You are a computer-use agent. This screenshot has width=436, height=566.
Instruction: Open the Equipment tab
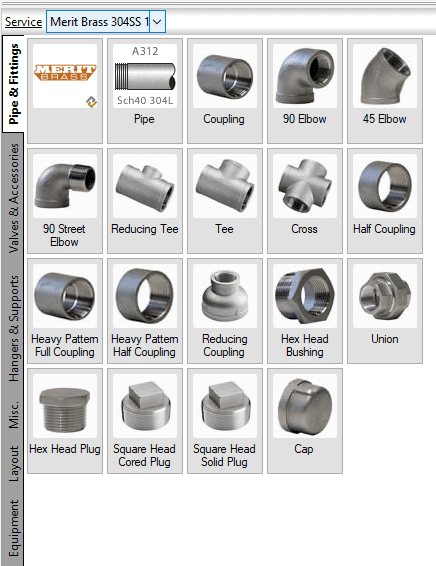pyautogui.click(x=13, y=528)
